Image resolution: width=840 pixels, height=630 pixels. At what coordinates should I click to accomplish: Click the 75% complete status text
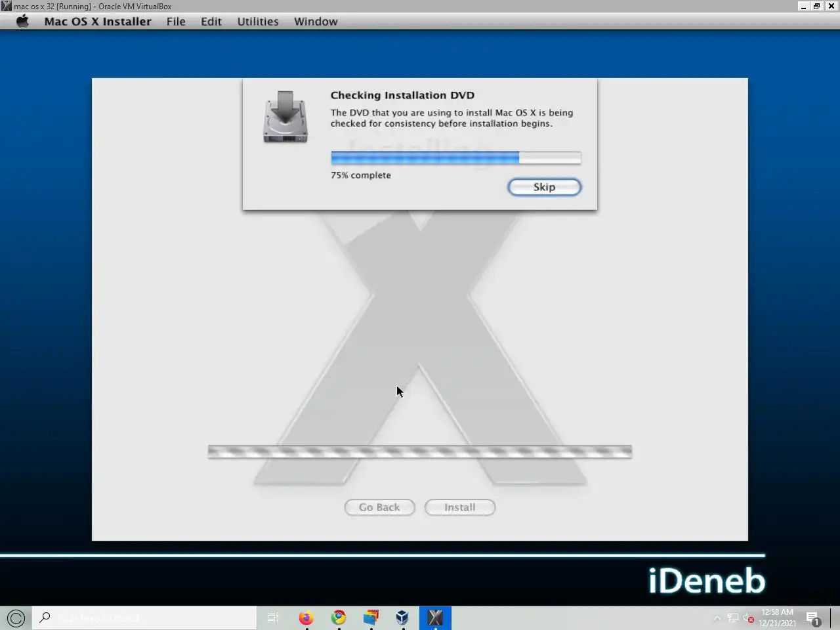[361, 175]
